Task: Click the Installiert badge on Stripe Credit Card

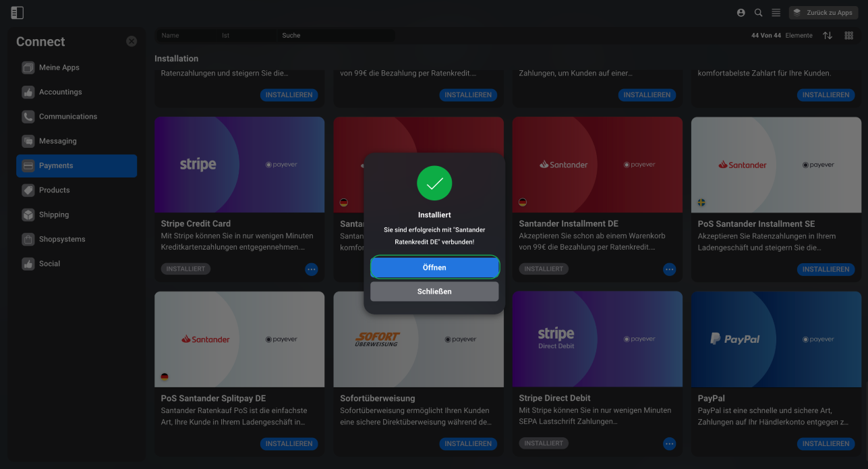Action: 185,269
